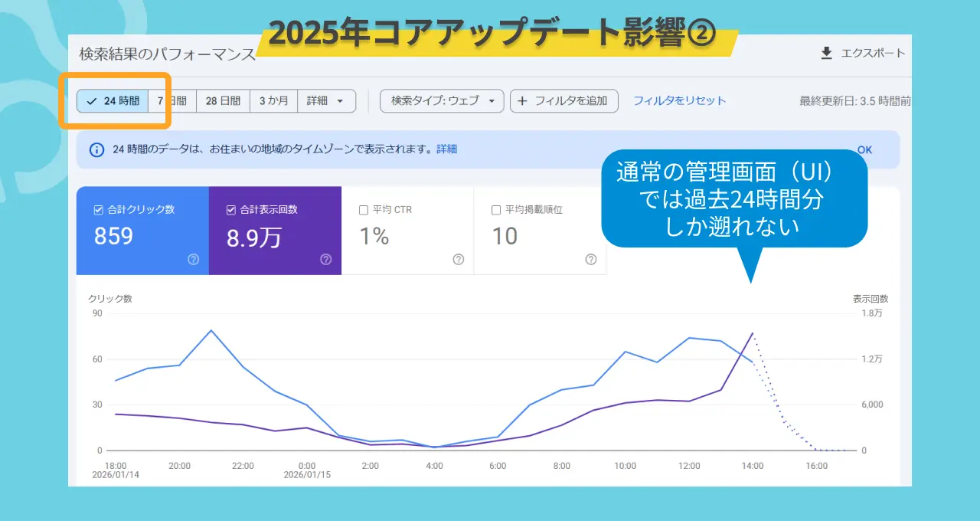Enable the 平均掲載順位 checkbox
The image size is (980, 521).
[496, 210]
